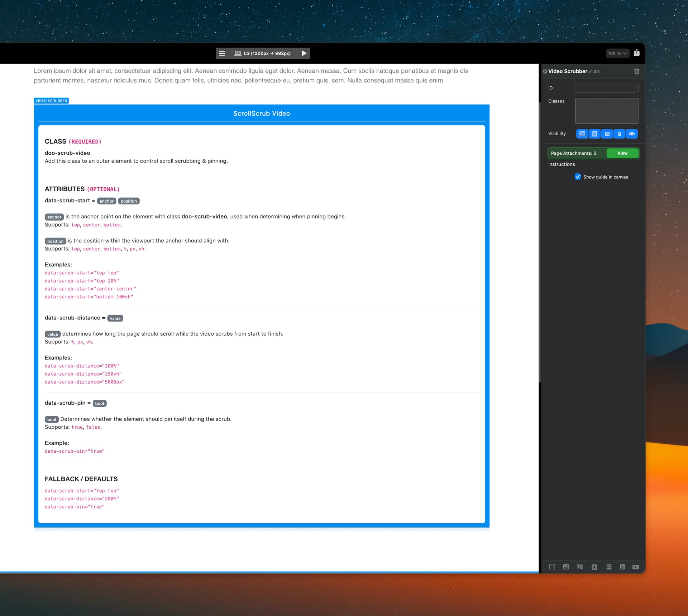The image size is (688, 616).
Task: Open the hamburger menu in the top toolbar
Action: (x=222, y=53)
